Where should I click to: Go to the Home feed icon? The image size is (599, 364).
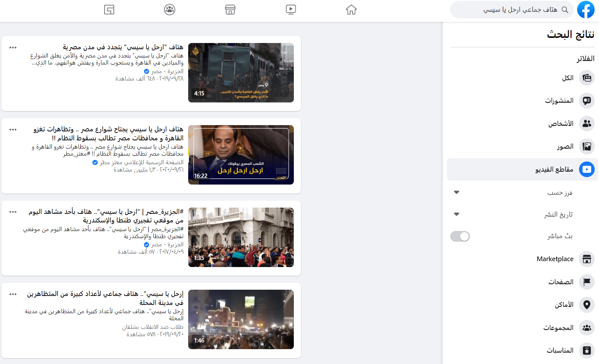pyautogui.click(x=351, y=9)
